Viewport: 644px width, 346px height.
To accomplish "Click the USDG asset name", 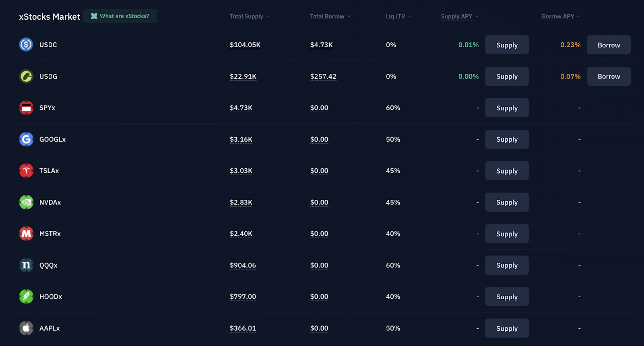I will 48,76.
